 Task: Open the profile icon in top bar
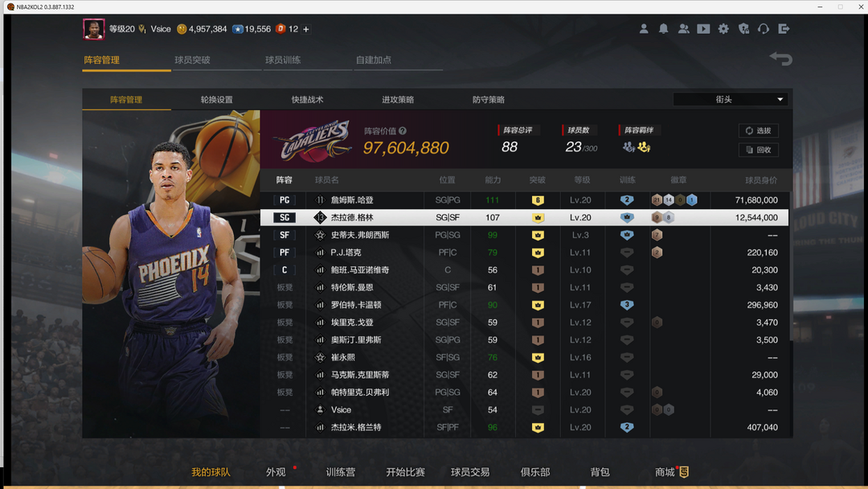coord(643,29)
